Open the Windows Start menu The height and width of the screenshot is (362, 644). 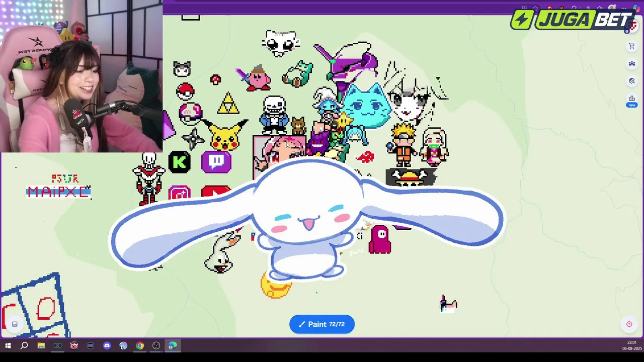click(8, 346)
